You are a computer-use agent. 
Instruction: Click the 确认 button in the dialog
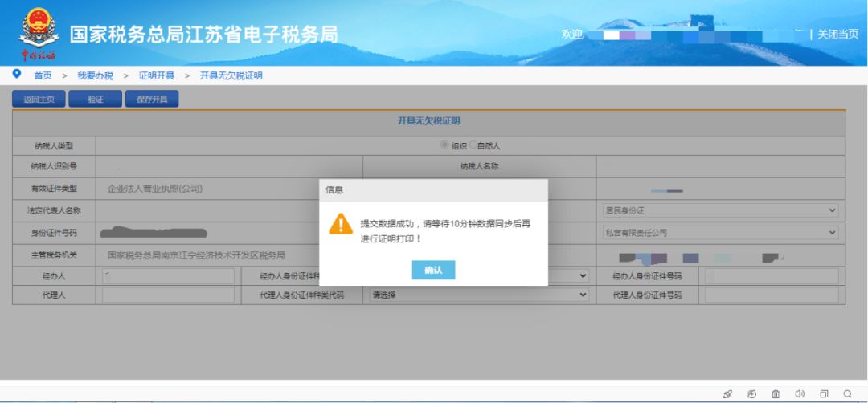433,270
